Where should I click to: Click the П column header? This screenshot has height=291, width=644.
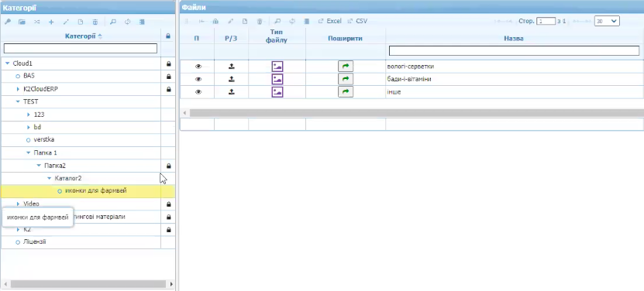197,38
